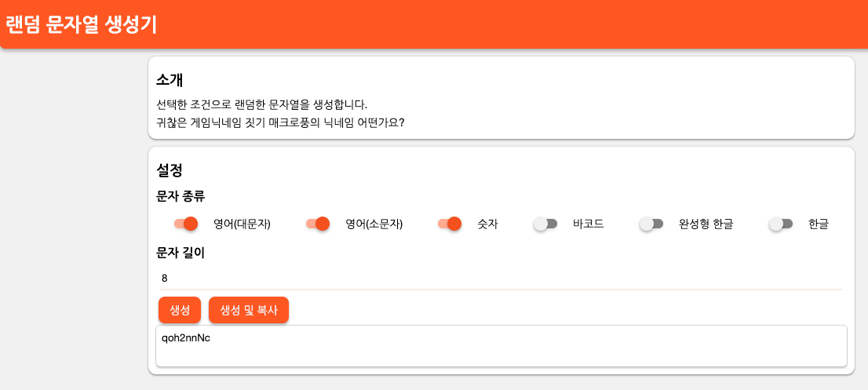
Task: Disable the 영어(소문자) lowercase toggle
Action: tap(318, 224)
